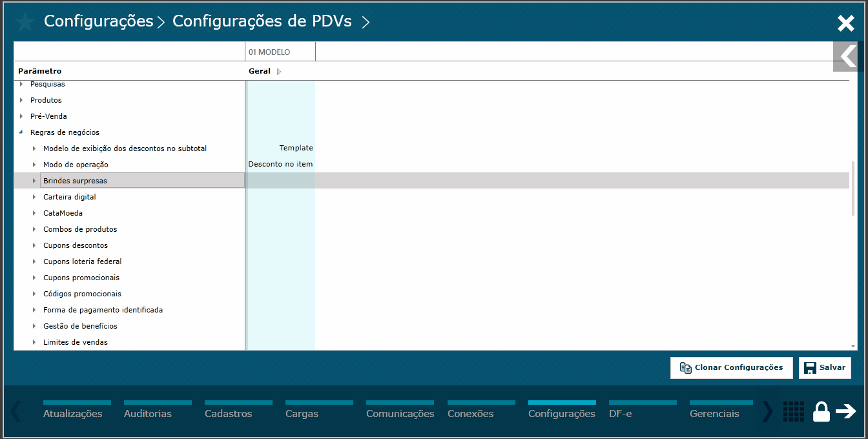Expand the Cupons descontos item
The height and width of the screenshot is (439, 868).
coord(34,245)
